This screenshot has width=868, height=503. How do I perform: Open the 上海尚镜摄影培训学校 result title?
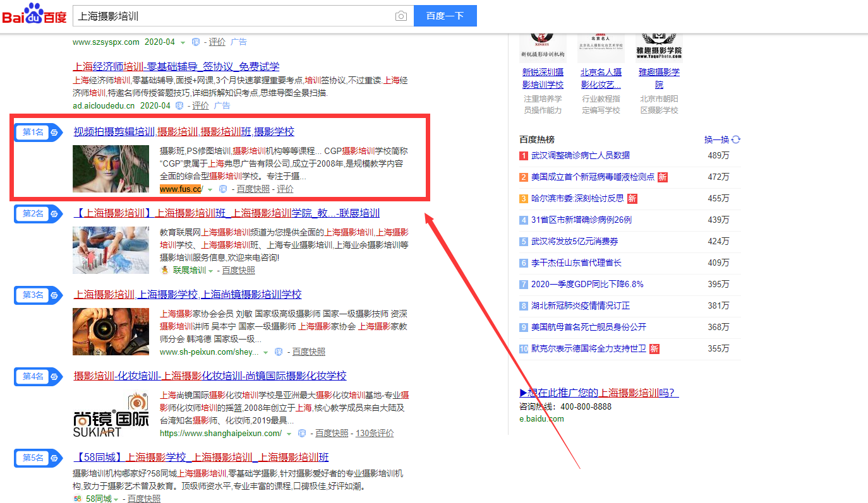coord(188,295)
